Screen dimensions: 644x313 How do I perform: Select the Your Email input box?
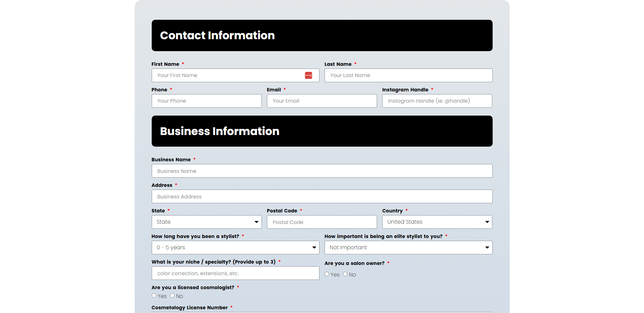pos(322,101)
